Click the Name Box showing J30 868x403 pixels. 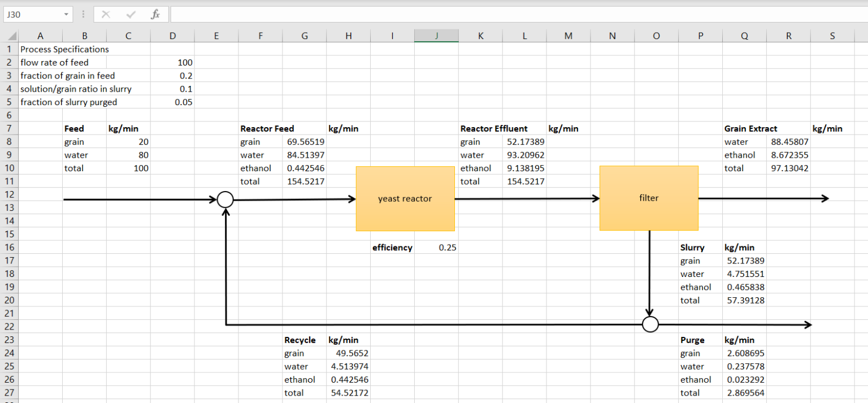tap(31, 15)
